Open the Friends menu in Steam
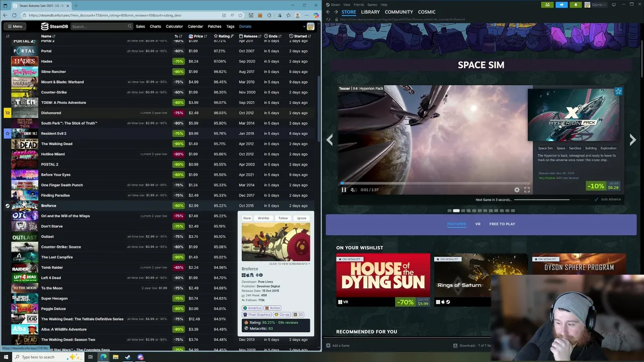644x362 pixels. point(359,5)
